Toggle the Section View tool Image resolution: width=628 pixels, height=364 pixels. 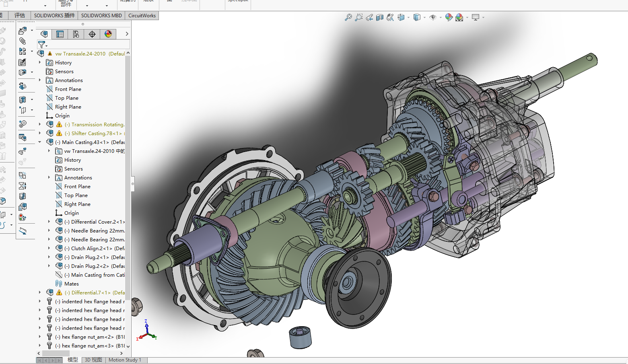tap(380, 17)
